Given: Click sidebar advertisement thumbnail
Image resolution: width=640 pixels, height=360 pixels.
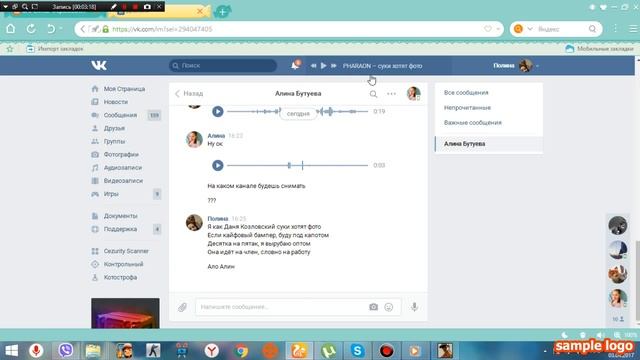Looking at the screenshot, I should pos(125,313).
